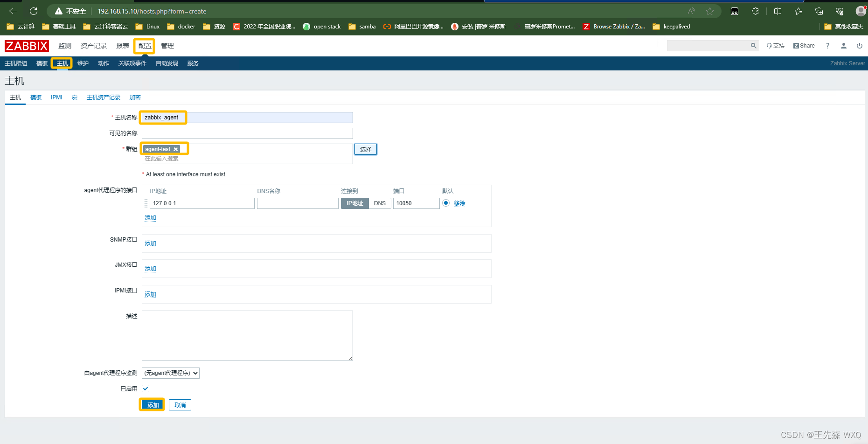868x444 pixels.
Task: Open the Zabbix help question mark
Action: (x=828, y=46)
